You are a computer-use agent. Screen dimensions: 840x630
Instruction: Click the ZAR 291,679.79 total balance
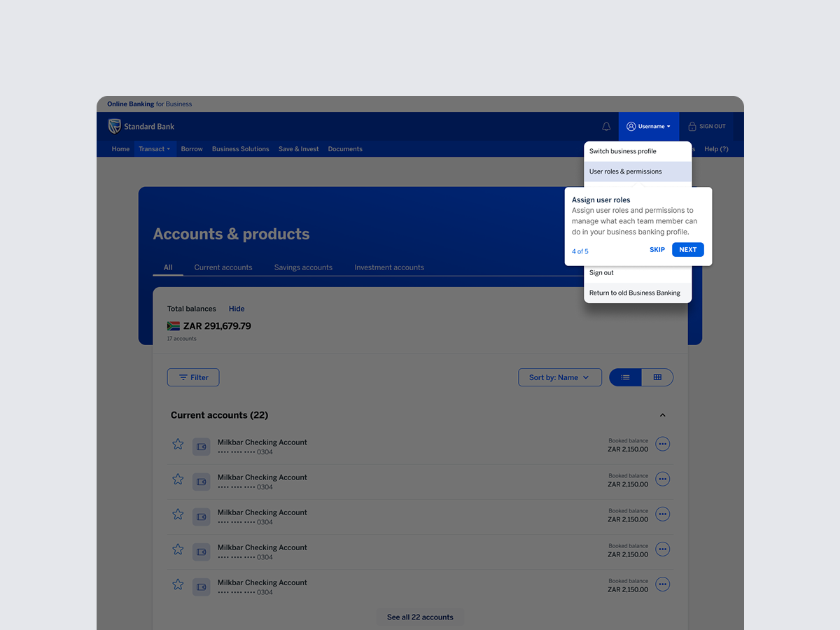217,326
